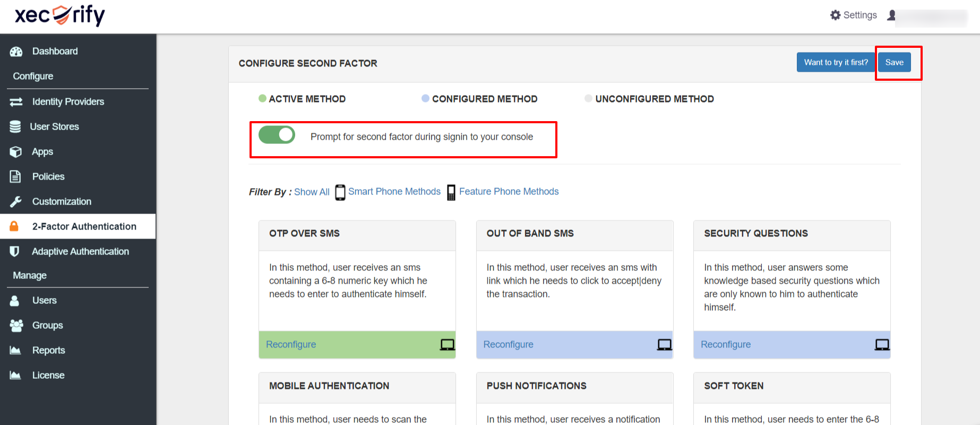Click the Reports chart icon
This screenshot has height=425, width=980.
point(15,350)
